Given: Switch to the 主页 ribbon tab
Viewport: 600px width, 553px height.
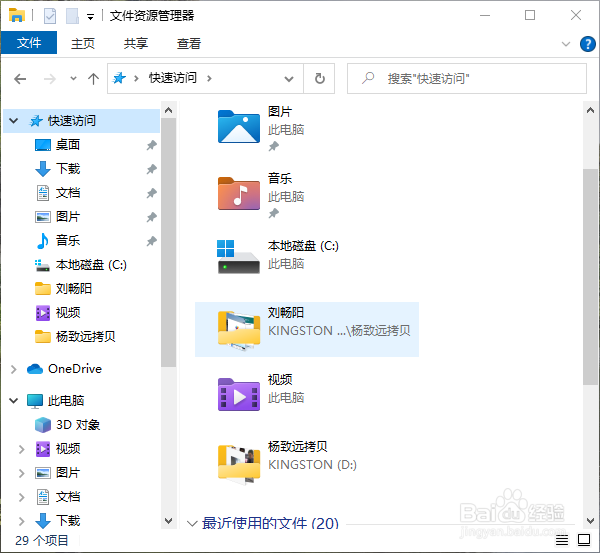Looking at the screenshot, I should pos(83,43).
